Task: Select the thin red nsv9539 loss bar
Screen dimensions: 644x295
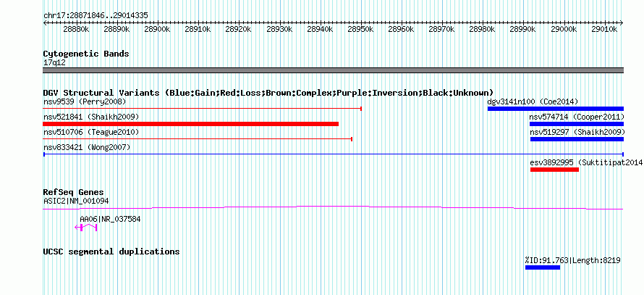Action: pyautogui.click(x=202, y=109)
